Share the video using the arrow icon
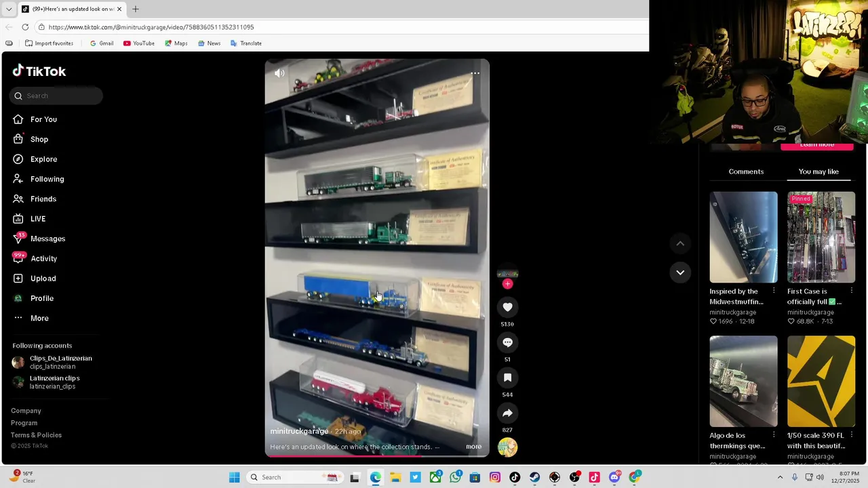Viewport: 868px width, 488px height. 507,413
